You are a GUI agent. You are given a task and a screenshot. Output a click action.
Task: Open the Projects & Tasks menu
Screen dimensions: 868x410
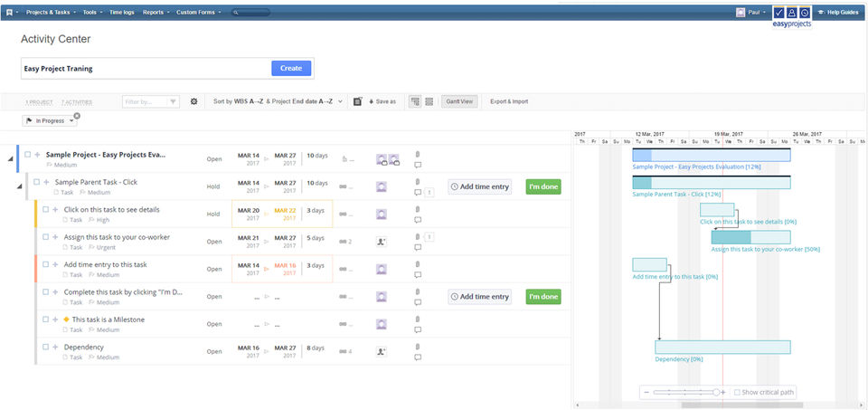(50, 12)
